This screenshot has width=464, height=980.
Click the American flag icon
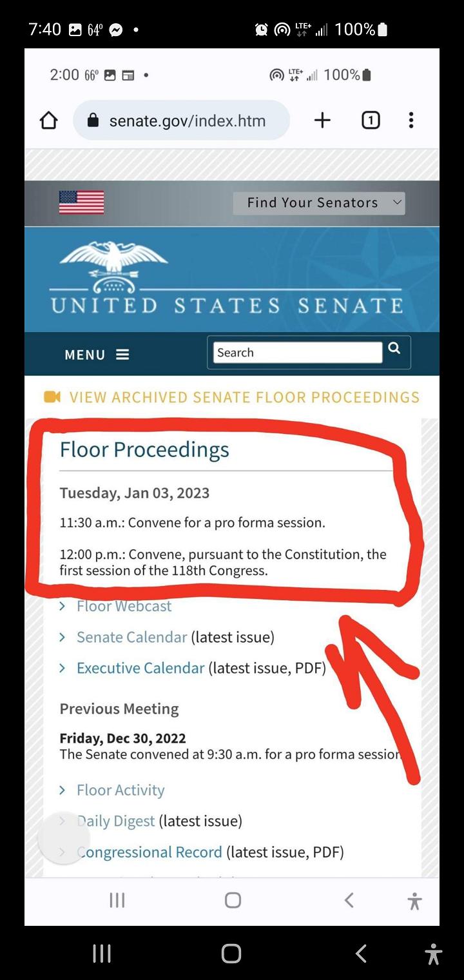pyautogui.click(x=81, y=202)
